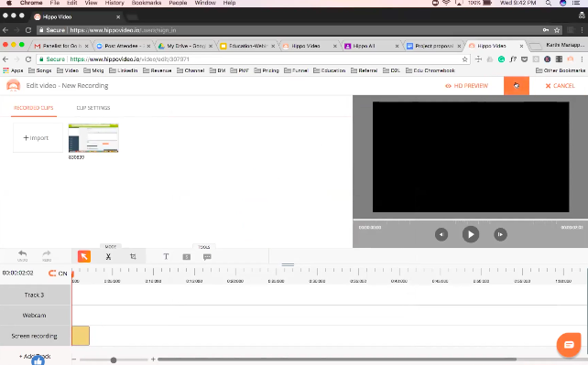The image size is (588, 365).
Task: Open the macOS File menu
Action: [55, 3]
